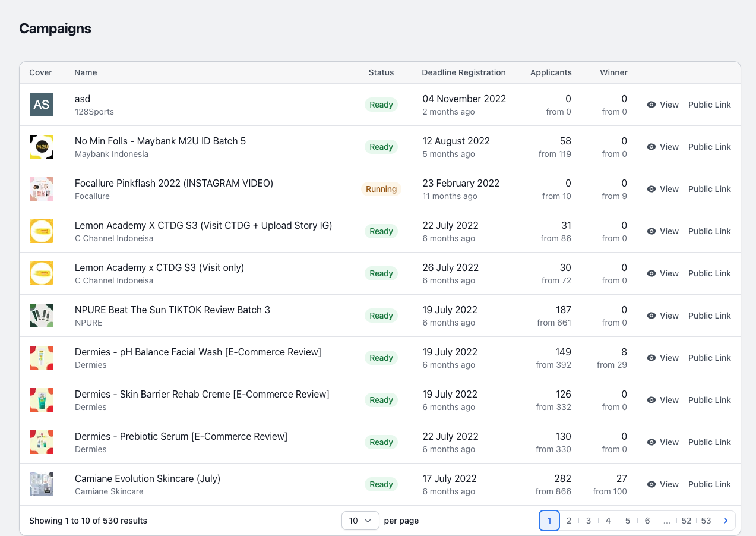Click 'Dermies - pH Balance Facial Wash' name
The width and height of the screenshot is (756, 536).
[198, 352]
